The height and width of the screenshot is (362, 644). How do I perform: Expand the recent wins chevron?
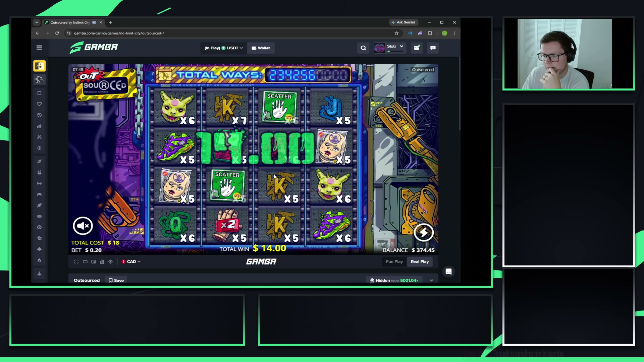[x=431, y=281]
